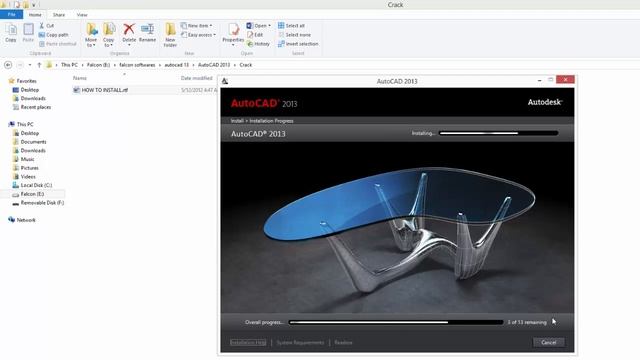Open recent locations dropdown arrow

(30, 65)
